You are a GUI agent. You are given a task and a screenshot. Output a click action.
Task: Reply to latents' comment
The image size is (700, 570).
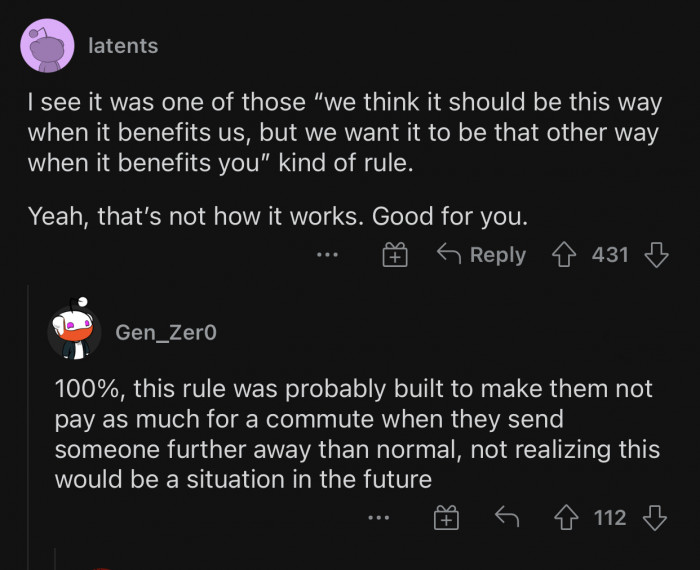click(482, 255)
